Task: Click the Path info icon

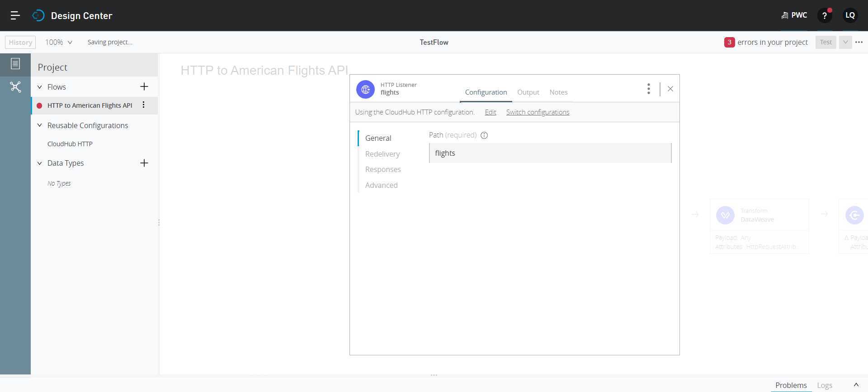Action: (x=484, y=135)
